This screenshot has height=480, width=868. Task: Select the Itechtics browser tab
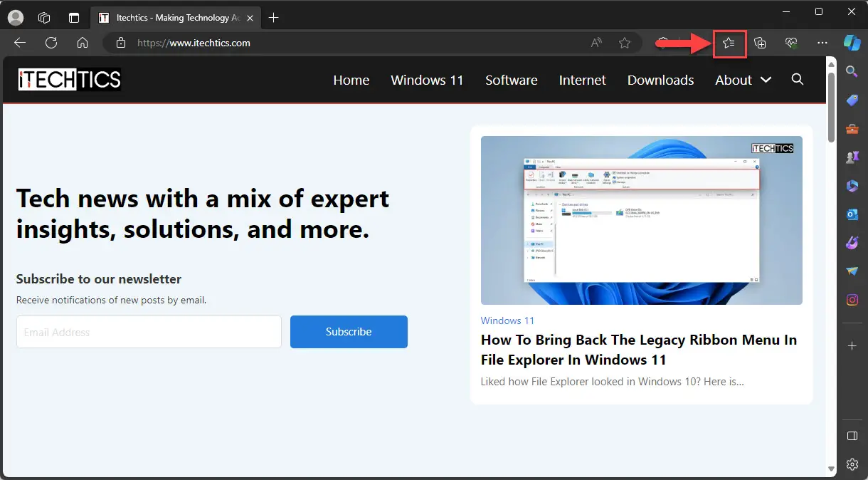pos(175,18)
